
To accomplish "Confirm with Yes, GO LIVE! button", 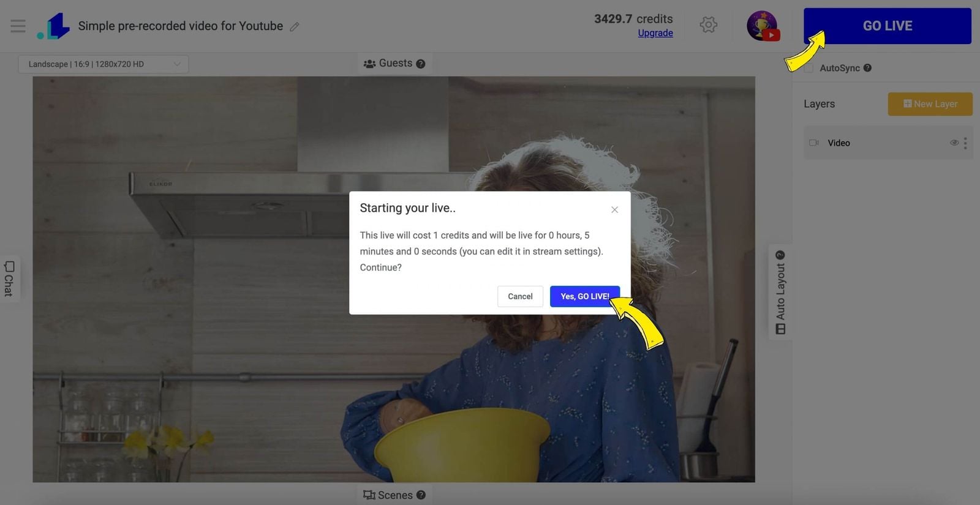I will click(x=584, y=296).
